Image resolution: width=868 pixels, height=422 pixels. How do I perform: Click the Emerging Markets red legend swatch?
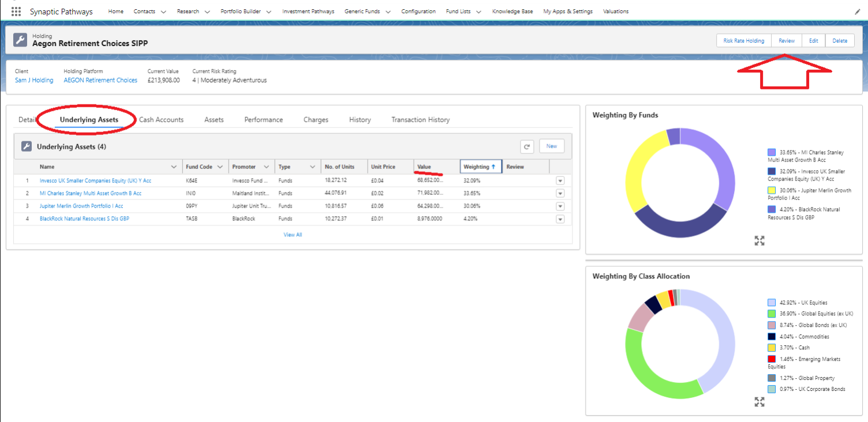772,359
